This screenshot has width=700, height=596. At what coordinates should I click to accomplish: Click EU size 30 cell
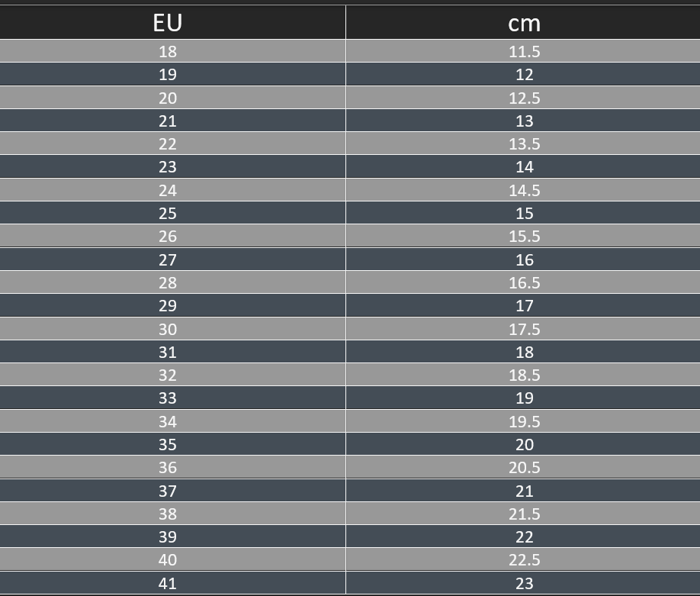(x=168, y=329)
